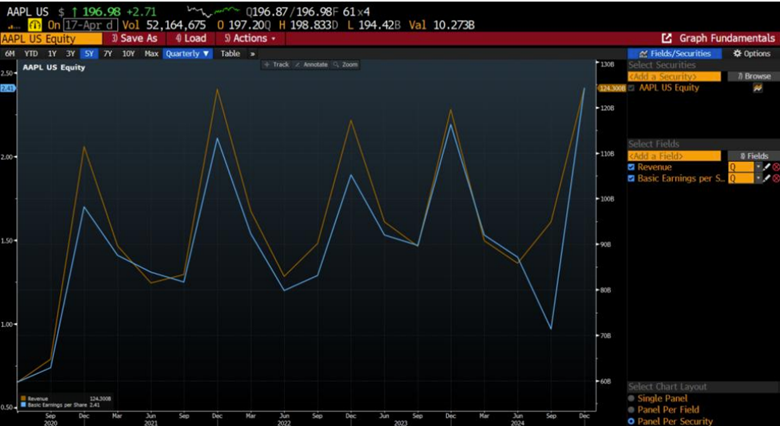This screenshot has height=426, width=780.
Task: Click the Basic Earnings per Share legend swatch
Action: (23, 406)
